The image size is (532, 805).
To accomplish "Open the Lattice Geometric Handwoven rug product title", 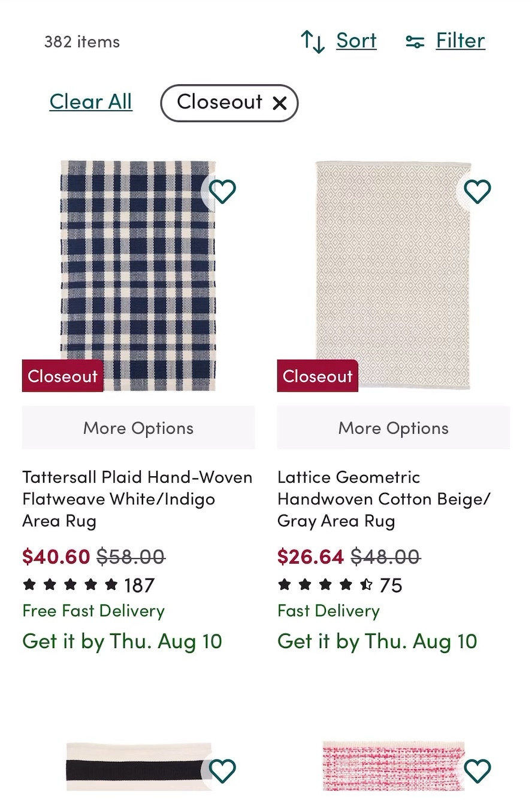I will click(383, 499).
